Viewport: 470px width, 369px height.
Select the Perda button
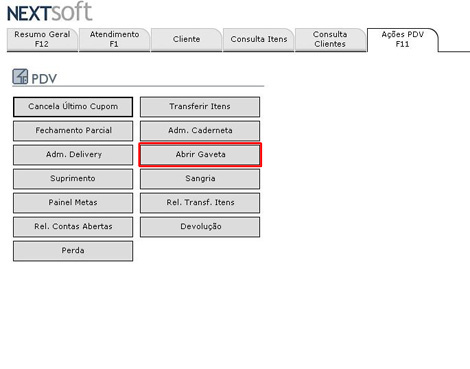73,251
